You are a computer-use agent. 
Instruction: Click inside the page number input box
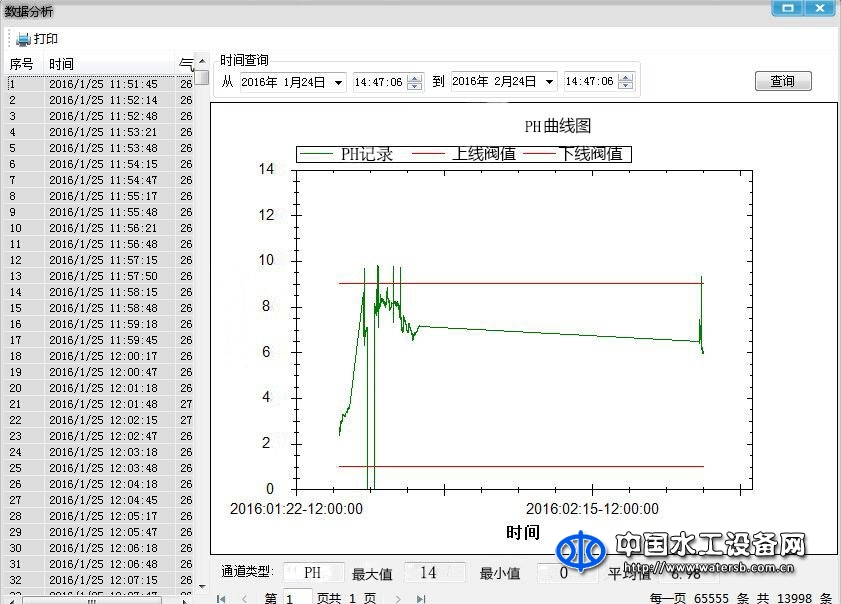point(296,596)
